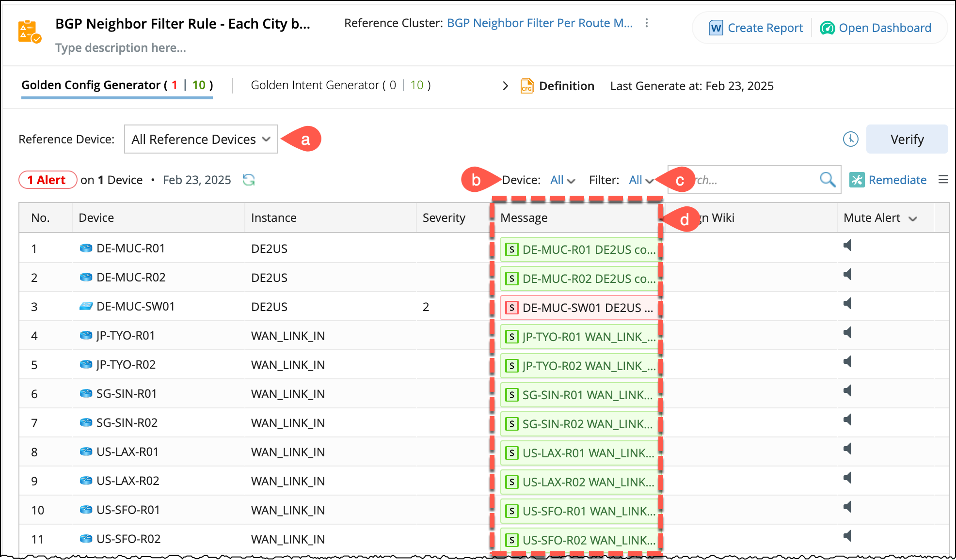
Task: Switch to Golden Intent Generator tab
Action: (x=340, y=85)
